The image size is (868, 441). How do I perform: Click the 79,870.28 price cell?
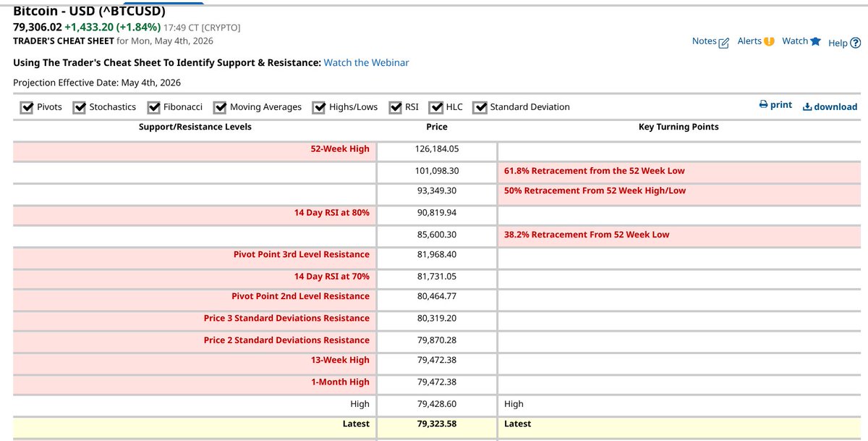[437, 340]
